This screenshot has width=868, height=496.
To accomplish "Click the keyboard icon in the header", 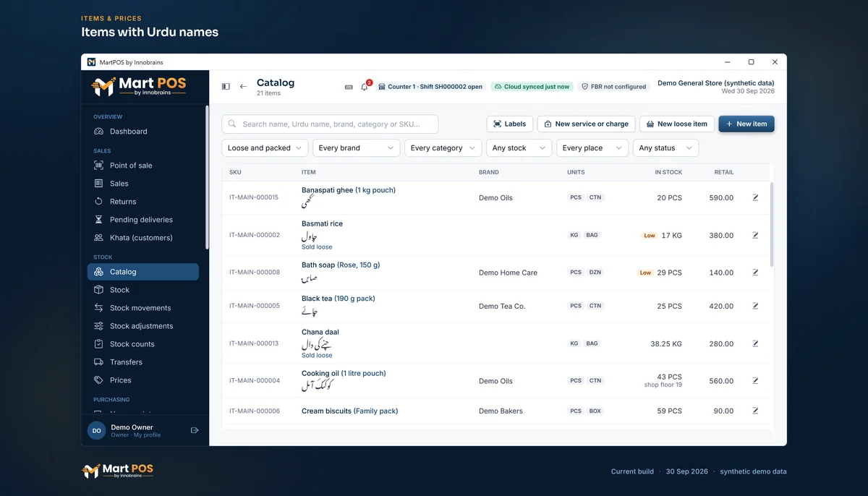I will tap(349, 87).
